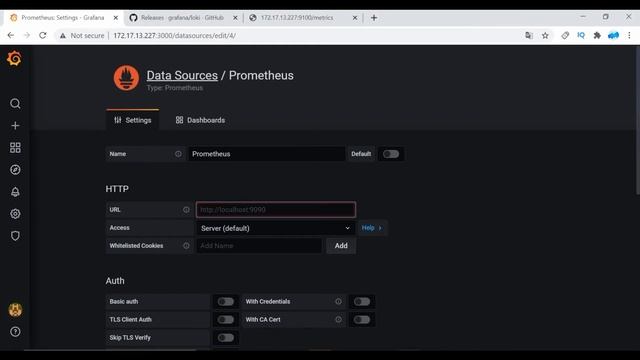The image size is (640, 360).
Task: Click the HTTP URL input field
Action: tap(276, 210)
